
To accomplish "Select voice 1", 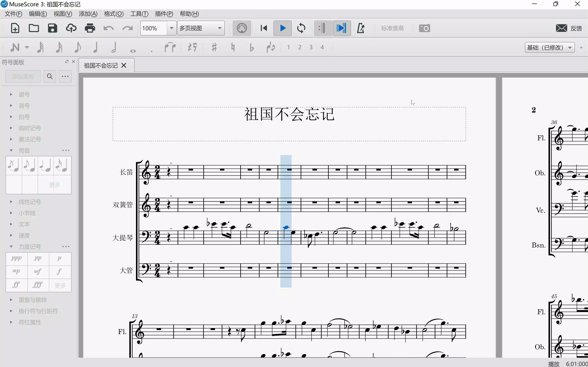I will tap(288, 47).
